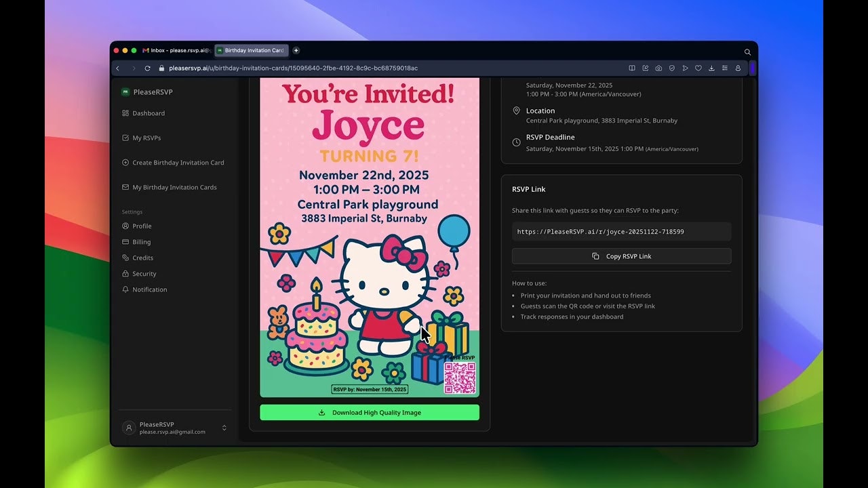Open browser downloads icon
This screenshot has height=488, width=868.
tap(711, 68)
